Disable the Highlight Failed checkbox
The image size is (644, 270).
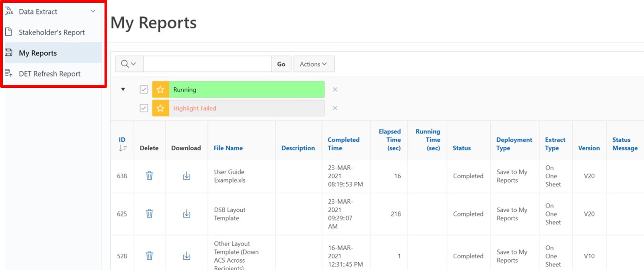144,108
